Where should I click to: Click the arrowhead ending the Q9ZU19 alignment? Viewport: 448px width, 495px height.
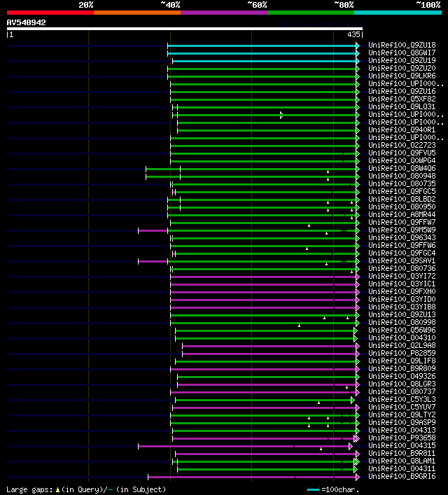pos(358,61)
